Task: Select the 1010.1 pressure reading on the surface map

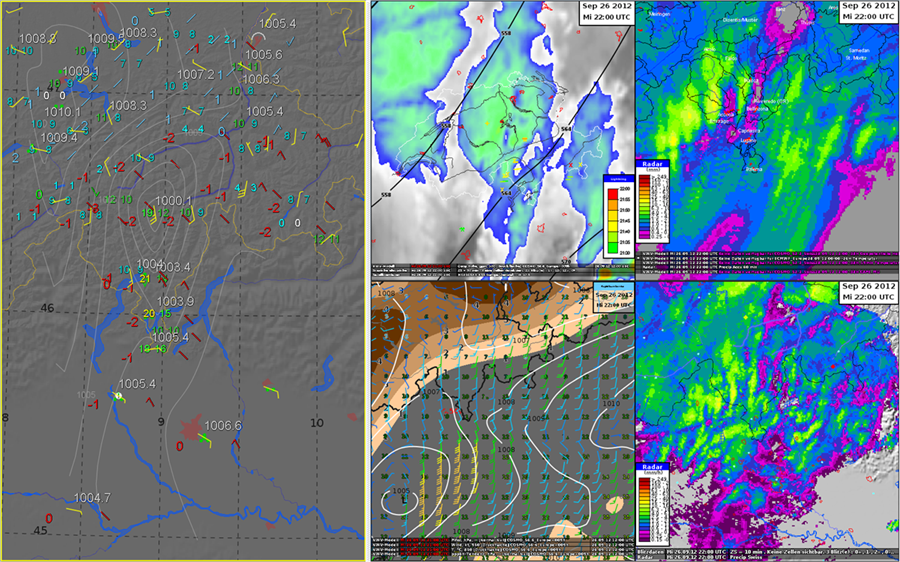Action: [62, 111]
